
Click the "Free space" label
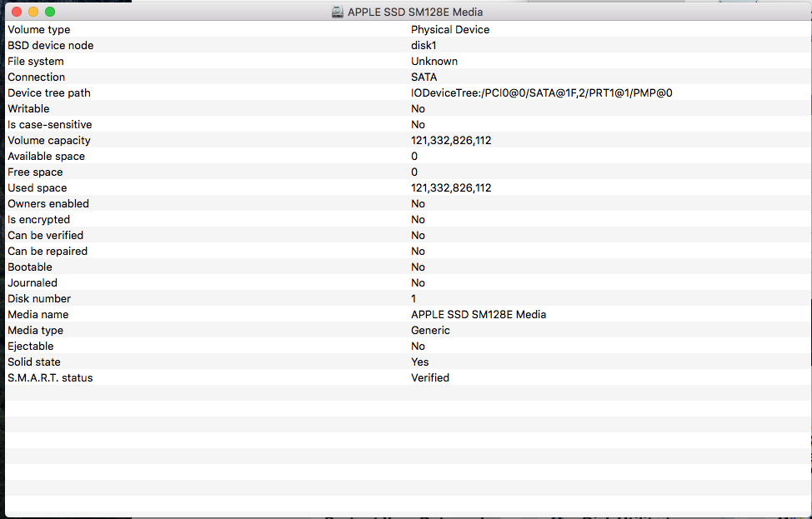coord(35,172)
